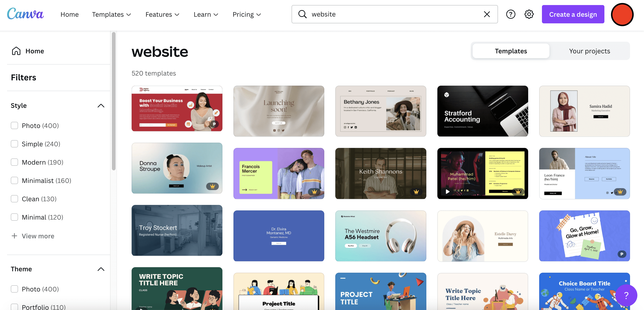644x310 pixels.
Task: Open the Stratford Accounting template thumbnail
Action: pos(482,111)
